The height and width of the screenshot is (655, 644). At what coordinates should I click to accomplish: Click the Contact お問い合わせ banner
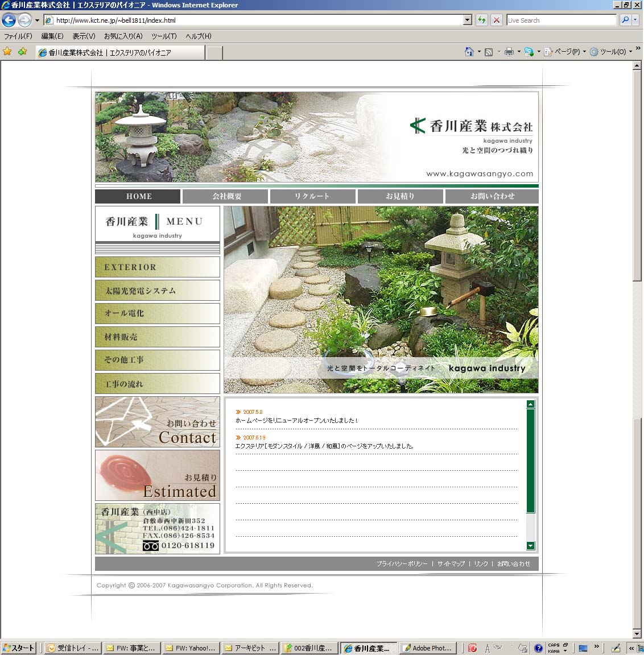pos(157,422)
